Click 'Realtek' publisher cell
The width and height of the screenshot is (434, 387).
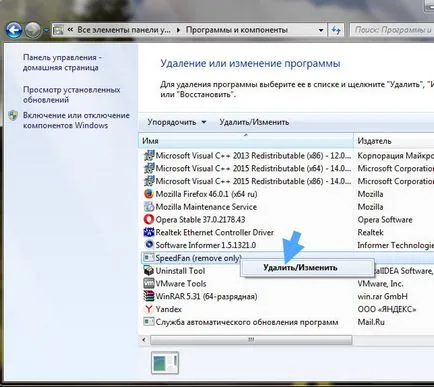[x=371, y=232]
